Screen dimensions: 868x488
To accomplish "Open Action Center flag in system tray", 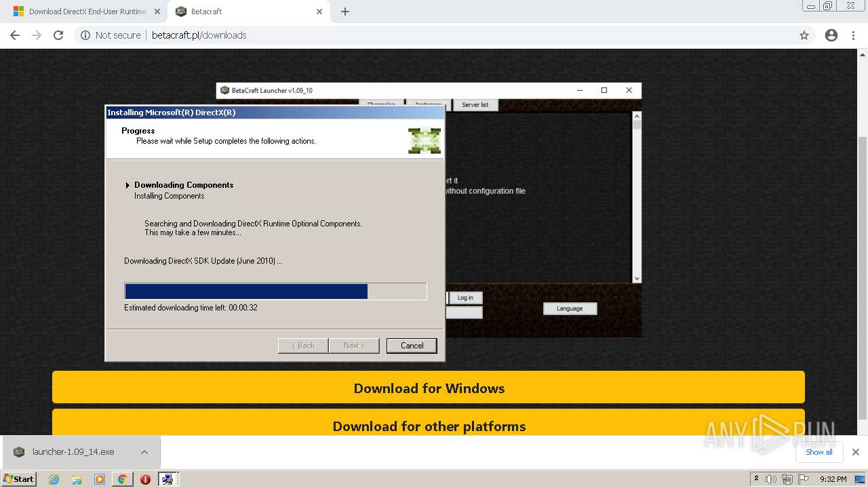I will point(802,479).
